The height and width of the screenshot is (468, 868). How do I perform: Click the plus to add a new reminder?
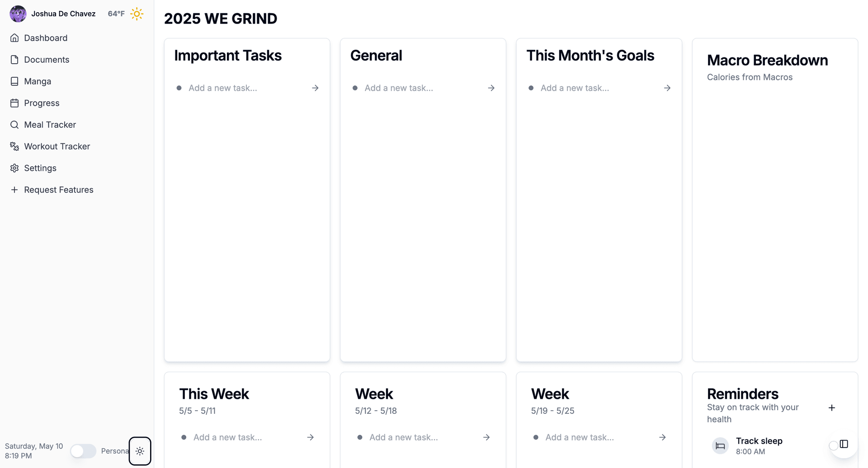click(832, 407)
